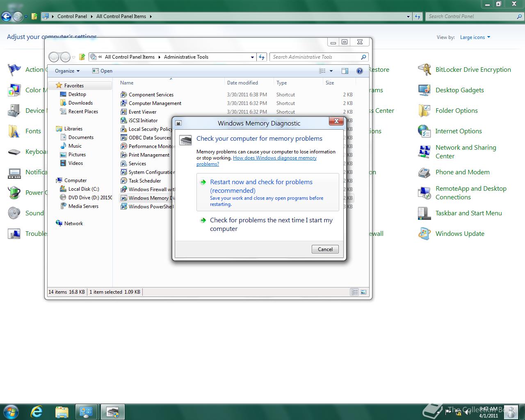Click the Fonts folder icon
The height and width of the screenshot is (420, 525).
click(14, 131)
